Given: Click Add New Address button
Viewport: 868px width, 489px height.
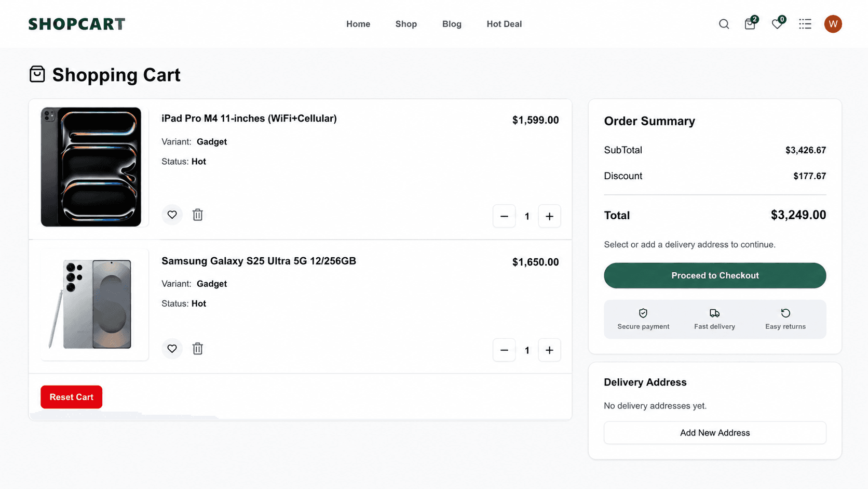Looking at the screenshot, I should coord(715,433).
